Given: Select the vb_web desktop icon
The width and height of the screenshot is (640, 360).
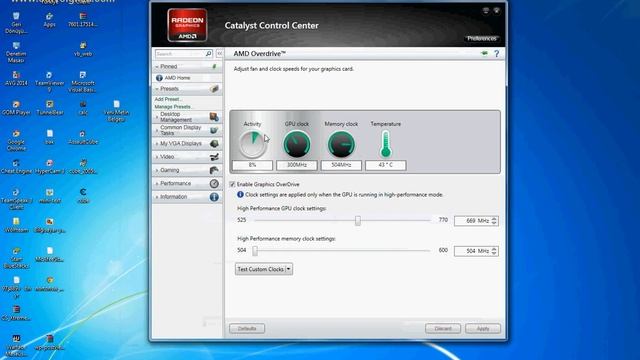Looking at the screenshot, I should (83, 49).
